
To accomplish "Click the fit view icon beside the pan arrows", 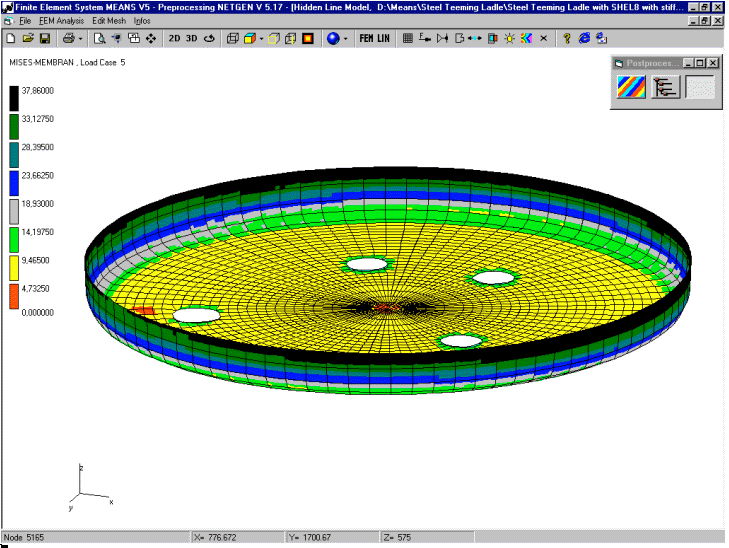I will point(134,39).
